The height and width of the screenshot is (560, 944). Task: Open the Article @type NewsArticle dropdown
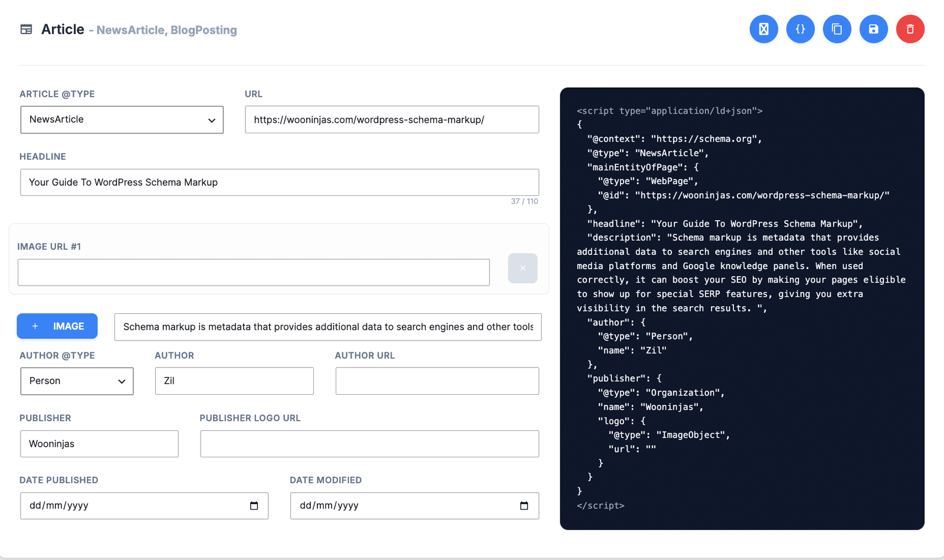pos(122,120)
